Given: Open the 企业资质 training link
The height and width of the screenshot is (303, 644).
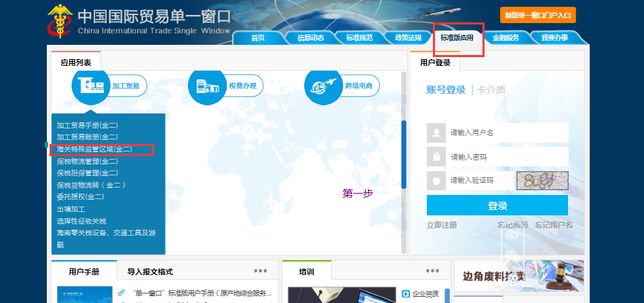Looking at the screenshot, I should click(425, 293).
